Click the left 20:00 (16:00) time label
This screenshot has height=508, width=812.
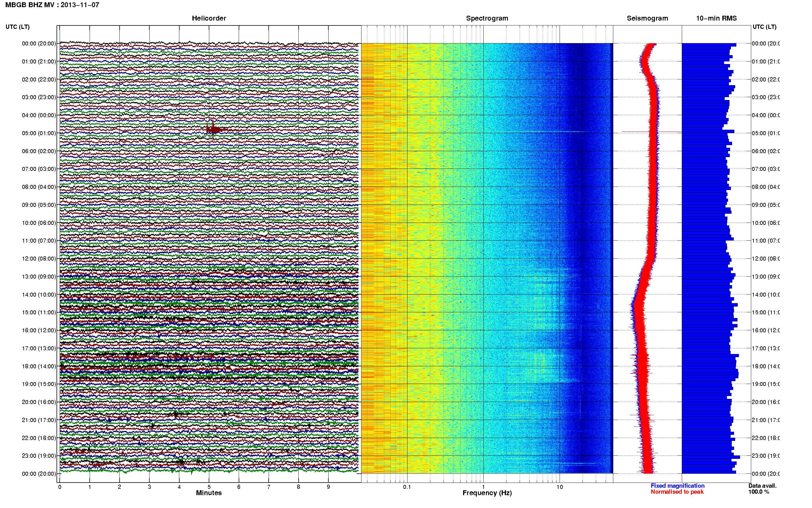coord(39,402)
